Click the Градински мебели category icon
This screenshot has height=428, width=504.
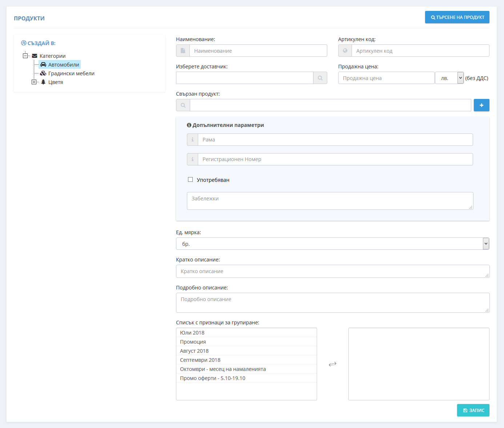pyautogui.click(x=43, y=73)
